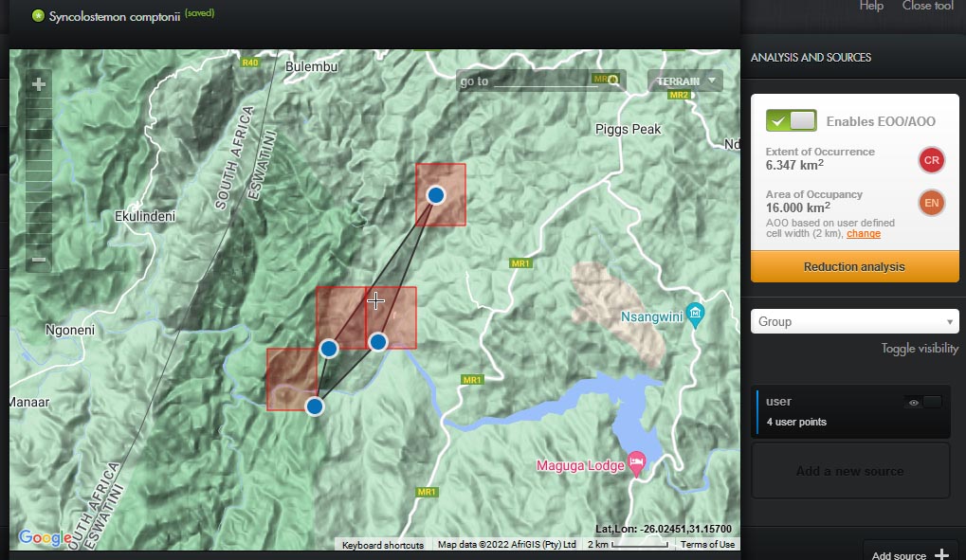
Task: Click Close tool in top bar
Action: (x=927, y=6)
